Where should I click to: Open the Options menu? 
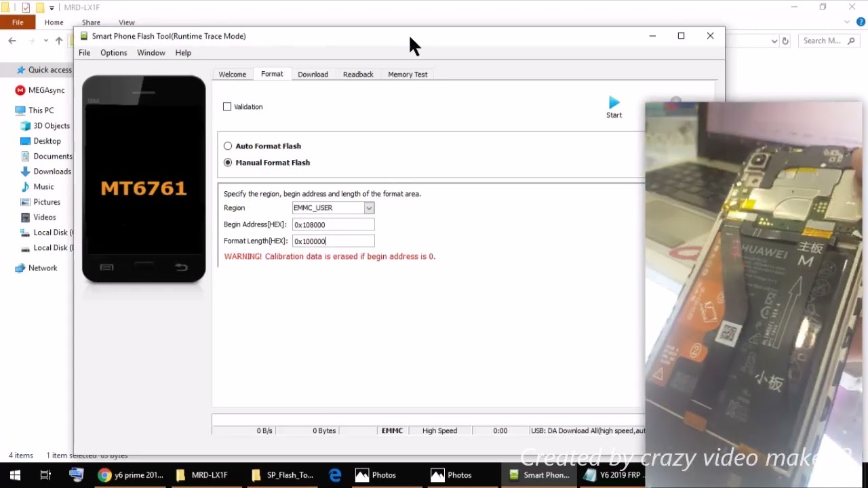pyautogui.click(x=113, y=53)
